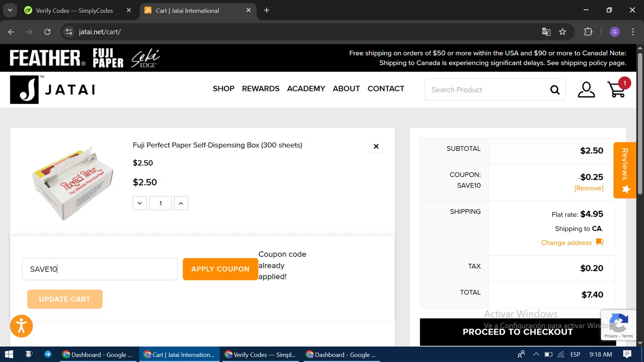Open the Chrome profile avatar
This screenshot has height=362, width=644.
[x=614, y=32]
